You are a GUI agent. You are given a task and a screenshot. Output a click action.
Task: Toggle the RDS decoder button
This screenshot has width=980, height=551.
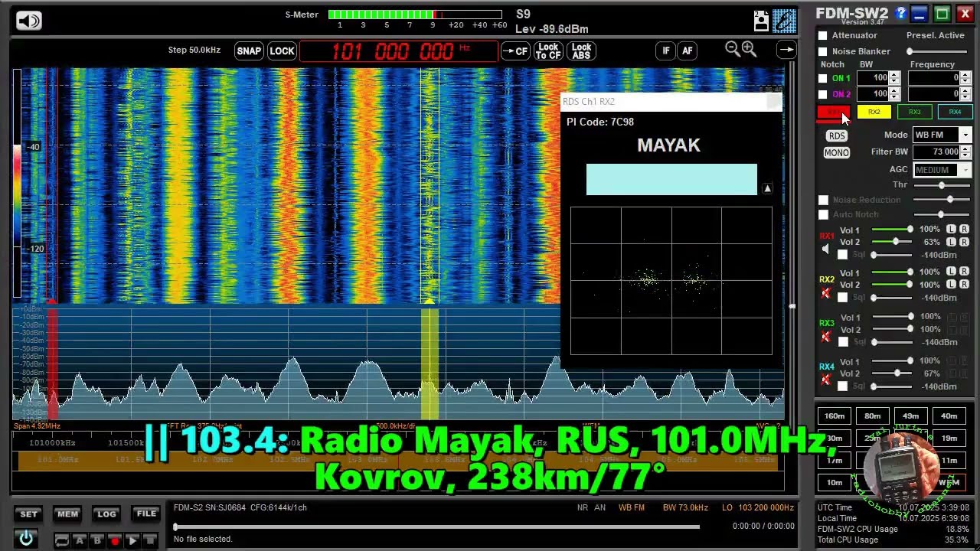pyautogui.click(x=836, y=135)
